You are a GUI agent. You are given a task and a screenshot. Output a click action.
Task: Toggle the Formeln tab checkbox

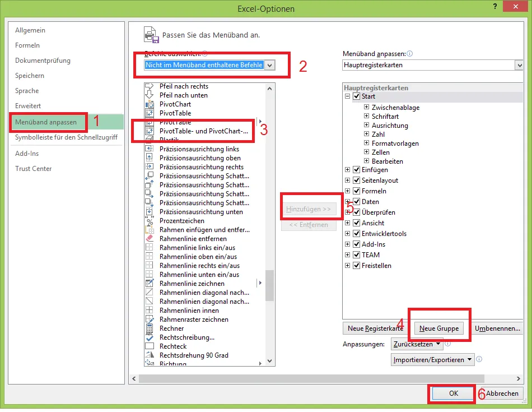tap(356, 191)
